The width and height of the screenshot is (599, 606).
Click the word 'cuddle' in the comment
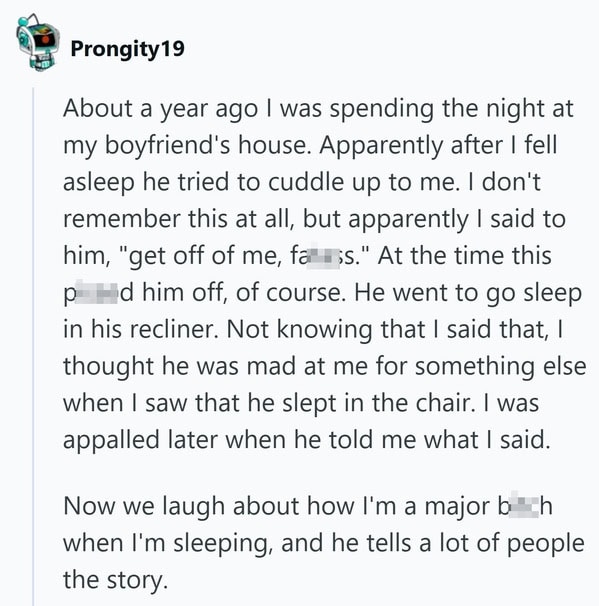pos(306,182)
